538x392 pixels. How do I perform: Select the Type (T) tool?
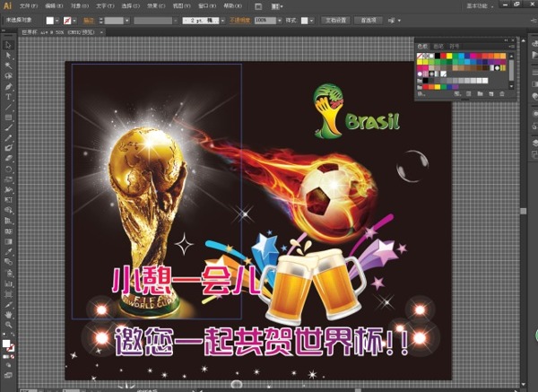(x=8, y=97)
